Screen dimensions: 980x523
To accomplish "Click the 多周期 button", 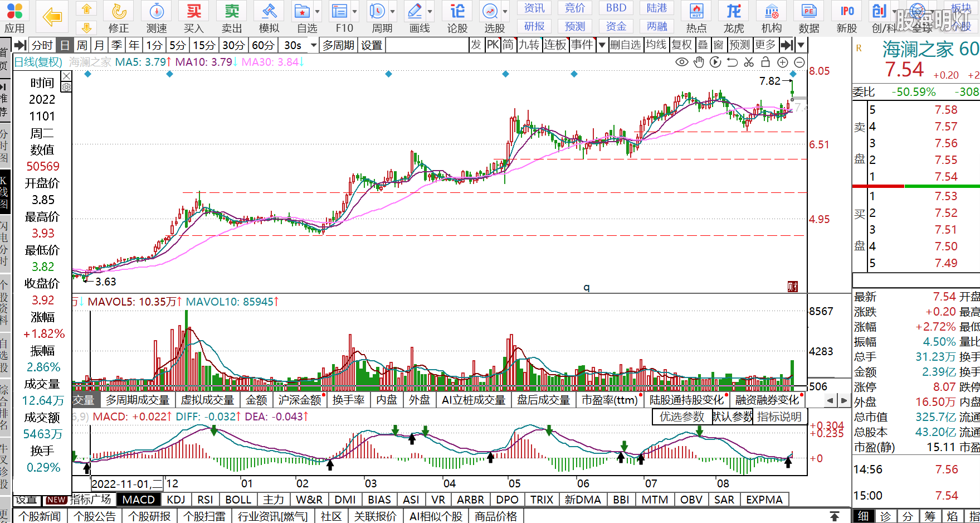I will 338,46.
